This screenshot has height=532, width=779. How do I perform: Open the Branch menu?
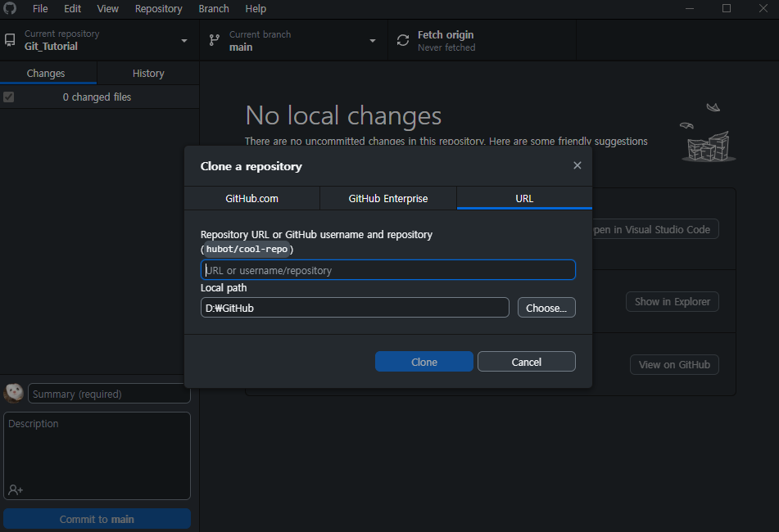pyautogui.click(x=214, y=8)
